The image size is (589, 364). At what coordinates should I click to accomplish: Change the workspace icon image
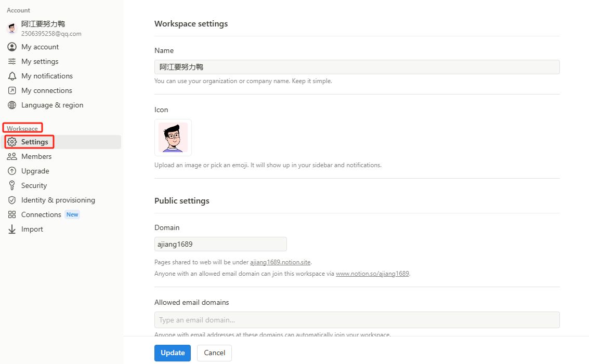click(x=173, y=138)
